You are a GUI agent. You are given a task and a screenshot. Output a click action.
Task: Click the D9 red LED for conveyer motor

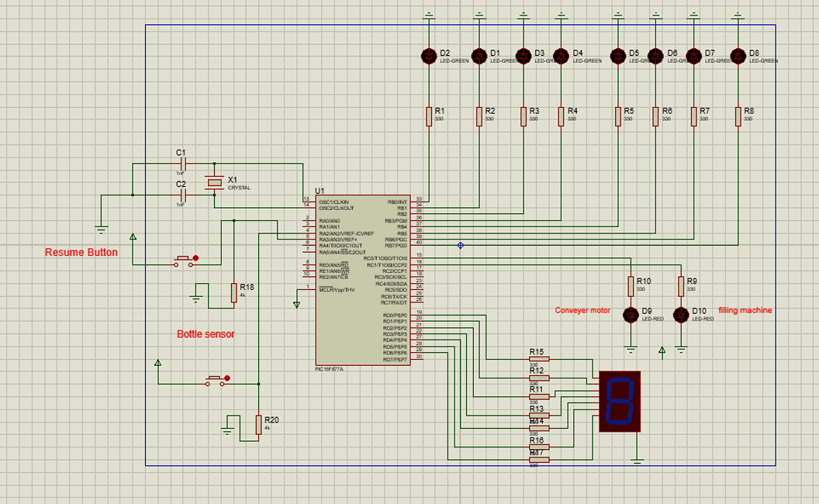tap(631, 315)
